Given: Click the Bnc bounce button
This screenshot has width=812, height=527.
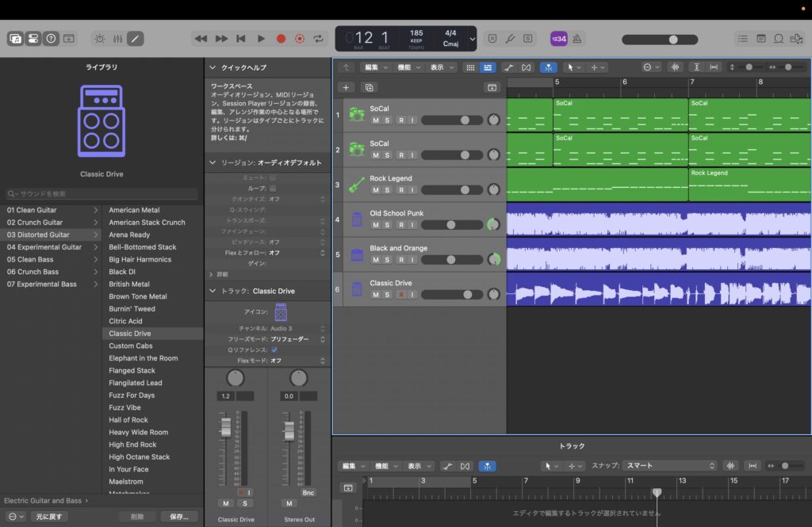Looking at the screenshot, I should click(x=308, y=493).
